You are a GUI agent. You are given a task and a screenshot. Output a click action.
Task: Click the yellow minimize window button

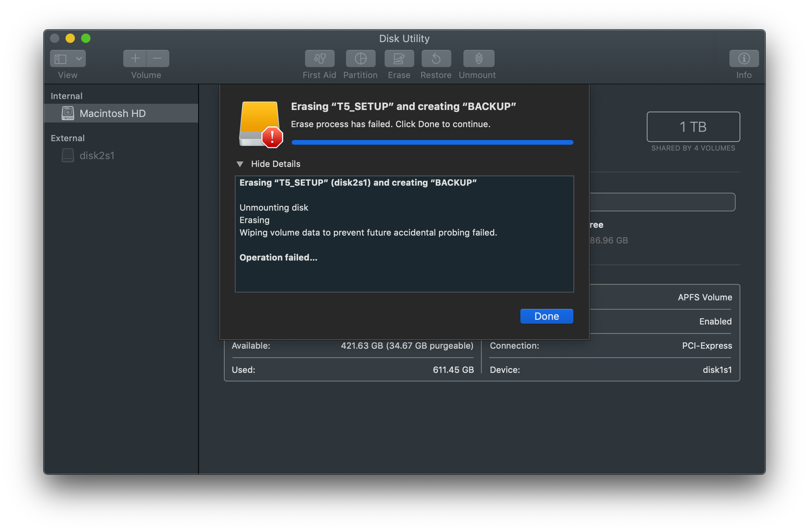coord(70,38)
